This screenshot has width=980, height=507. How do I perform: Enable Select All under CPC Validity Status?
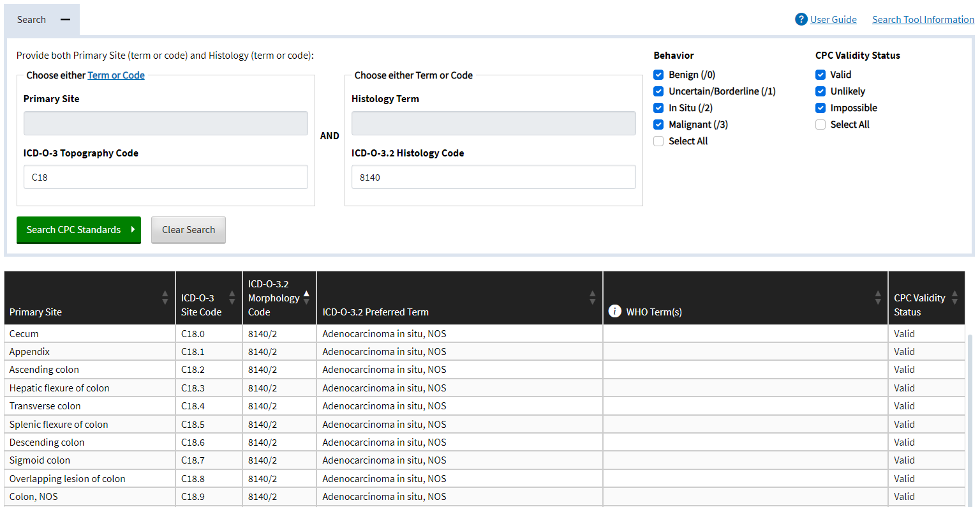(x=820, y=125)
